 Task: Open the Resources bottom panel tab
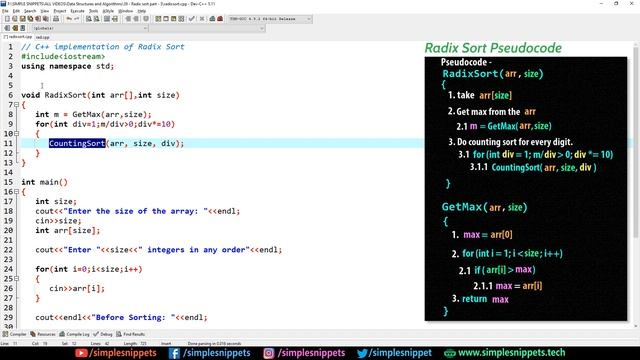coord(43,334)
